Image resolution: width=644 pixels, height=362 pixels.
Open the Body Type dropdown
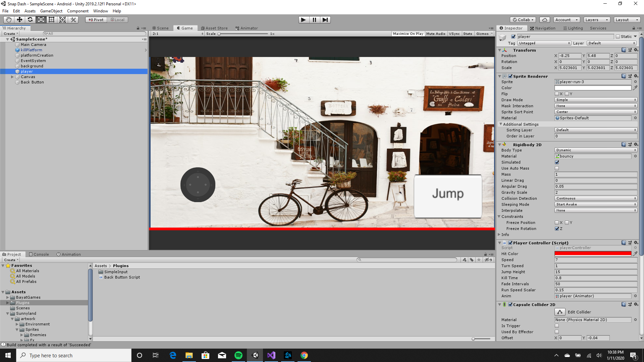596,150
